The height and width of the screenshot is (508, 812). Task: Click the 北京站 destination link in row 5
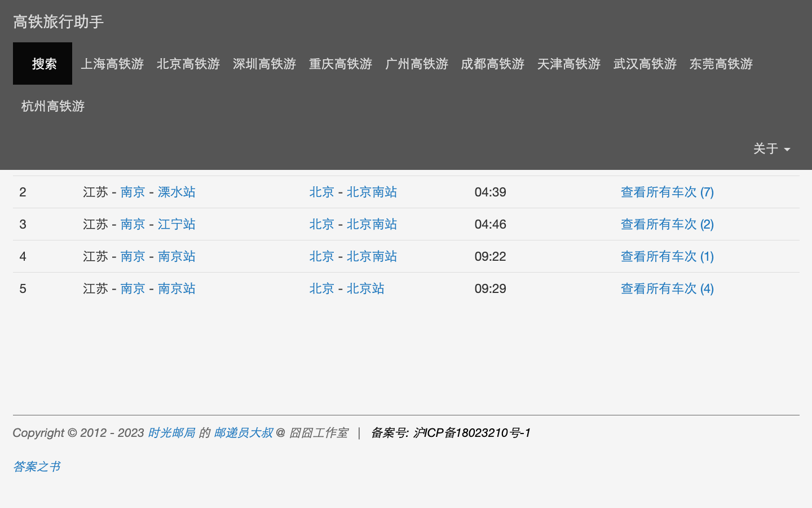coord(365,288)
